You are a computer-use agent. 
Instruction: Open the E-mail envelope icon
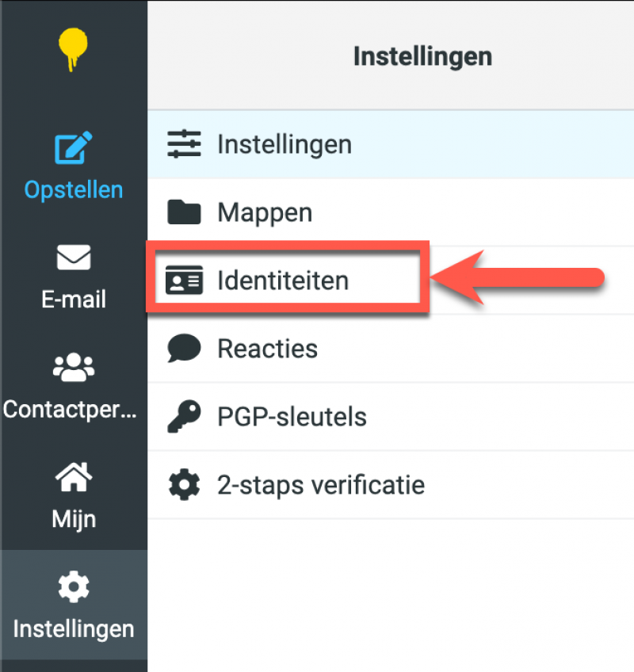74,255
